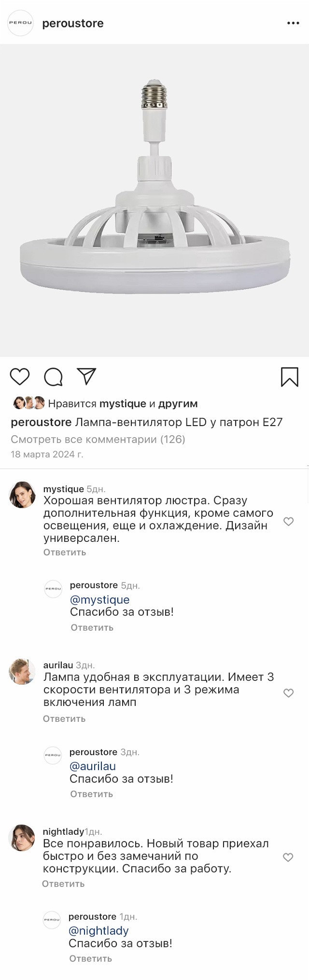Viewport: 309px width, 980px height.
Task: Like the comment by nightlady
Action: pos(288,857)
